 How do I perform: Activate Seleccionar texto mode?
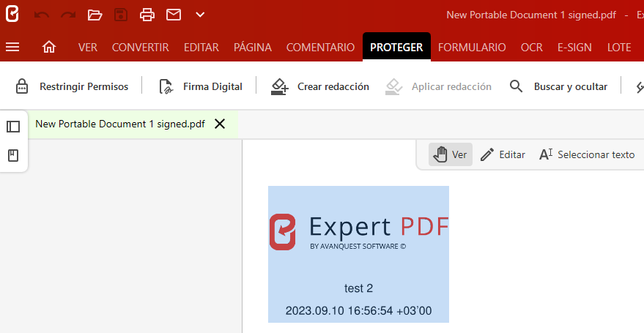coord(587,154)
